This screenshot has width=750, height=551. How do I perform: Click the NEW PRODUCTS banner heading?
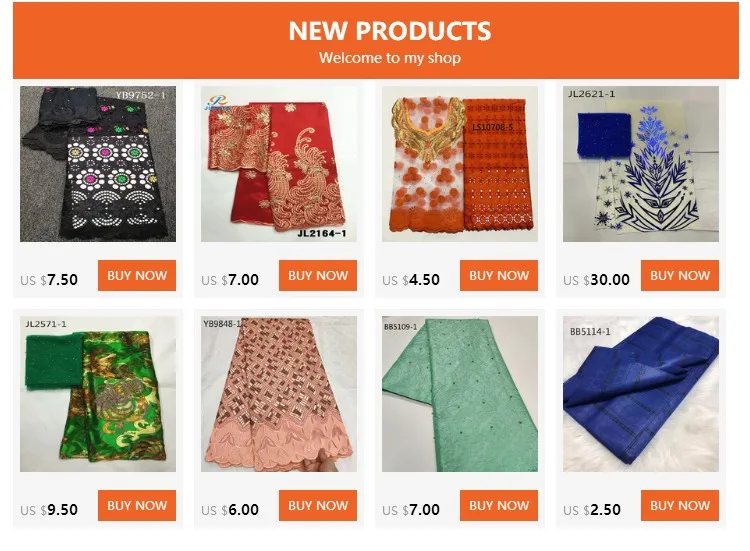[x=390, y=31]
